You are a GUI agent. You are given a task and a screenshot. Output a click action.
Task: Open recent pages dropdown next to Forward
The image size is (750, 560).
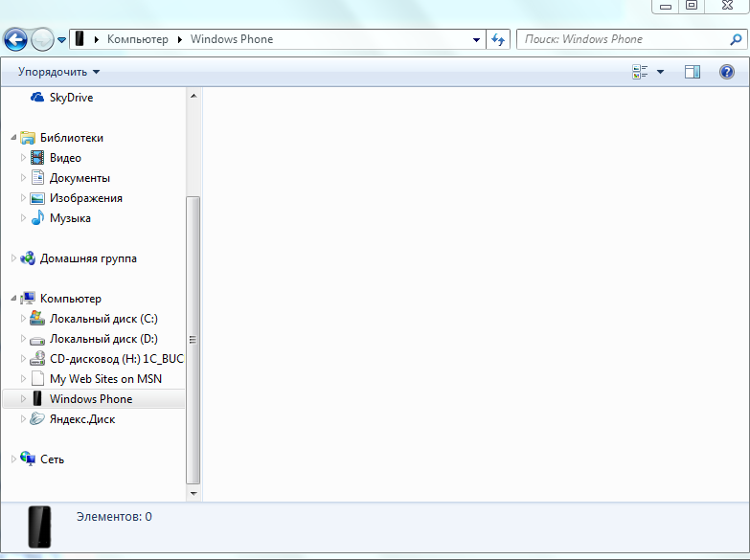click(x=61, y=40)
